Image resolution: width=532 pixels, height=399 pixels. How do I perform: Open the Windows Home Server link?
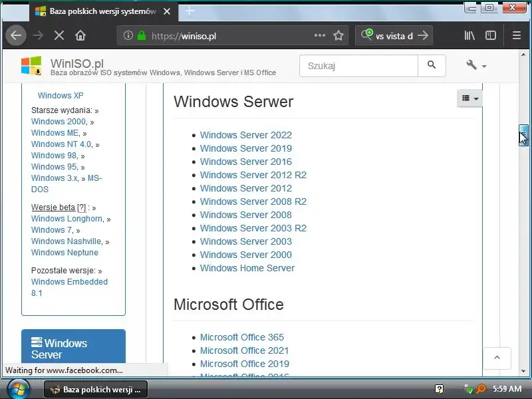(247, 268)
